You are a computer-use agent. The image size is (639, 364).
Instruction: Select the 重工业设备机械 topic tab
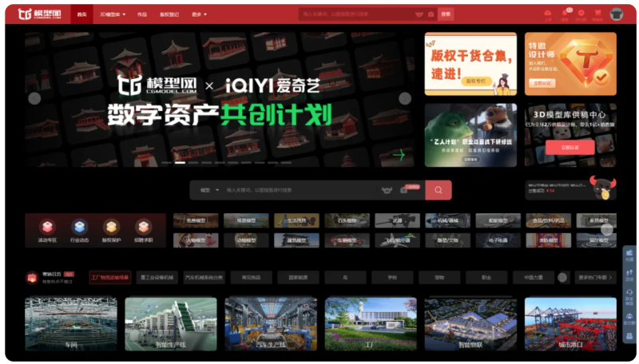[157, 278]
